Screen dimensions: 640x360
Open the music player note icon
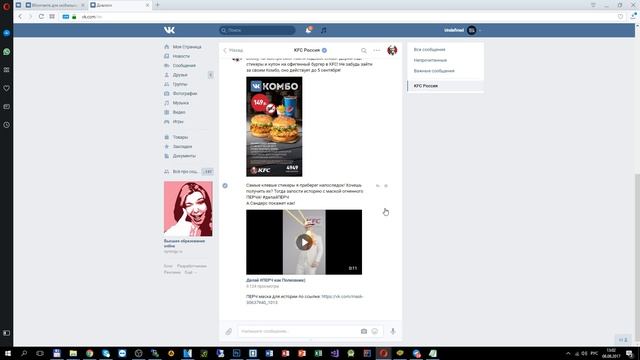323,30
